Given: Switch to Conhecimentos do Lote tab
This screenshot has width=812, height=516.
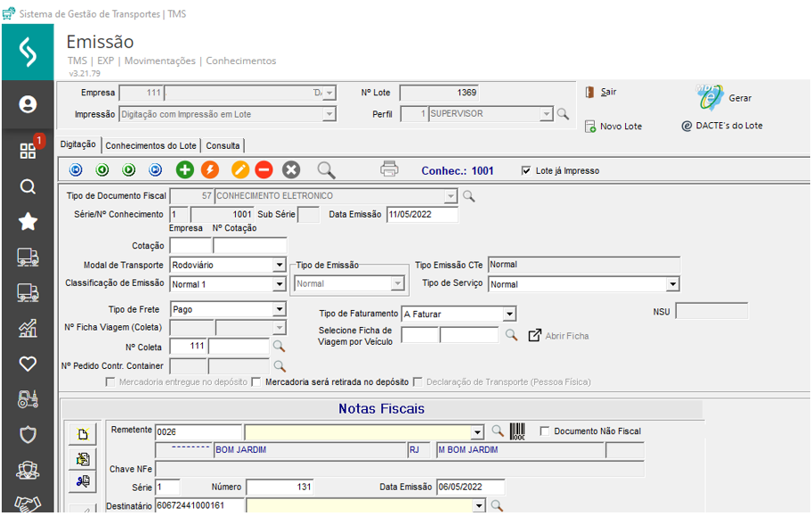Looking at the screenshot, I should click(x=150, y=145).
